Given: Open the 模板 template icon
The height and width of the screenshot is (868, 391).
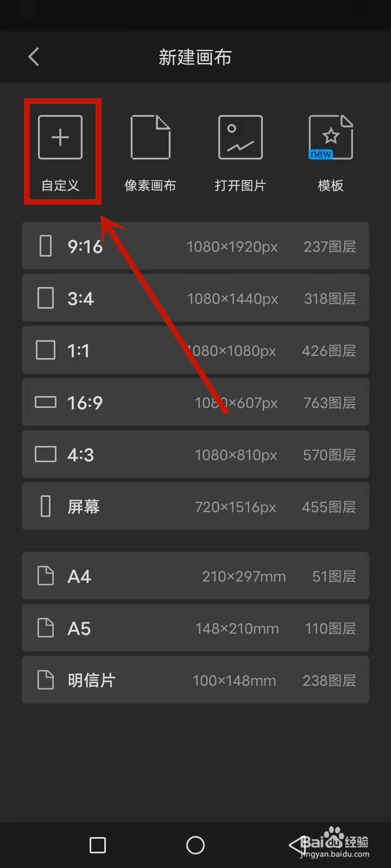Looking at the screenshot, I should pyautogui.click(x=331, y=137).
